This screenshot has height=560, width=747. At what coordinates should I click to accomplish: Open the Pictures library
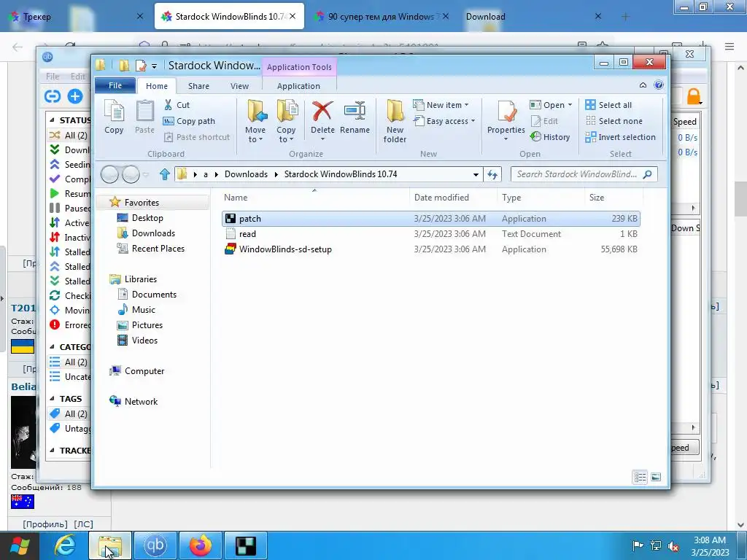(x=140, y=324)
